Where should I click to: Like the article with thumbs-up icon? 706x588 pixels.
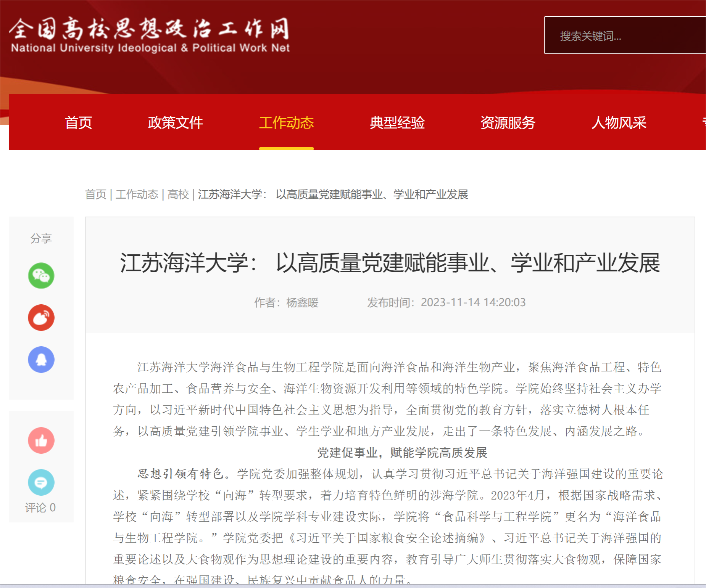point(41,440)
